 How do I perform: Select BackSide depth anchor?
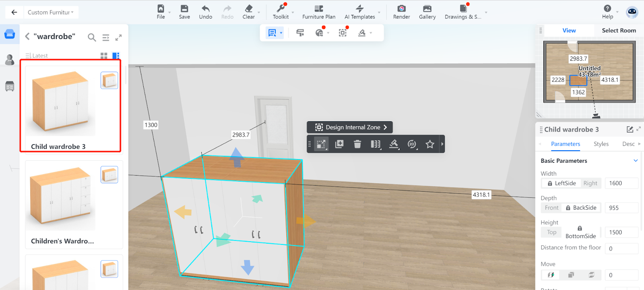point(581,208)
